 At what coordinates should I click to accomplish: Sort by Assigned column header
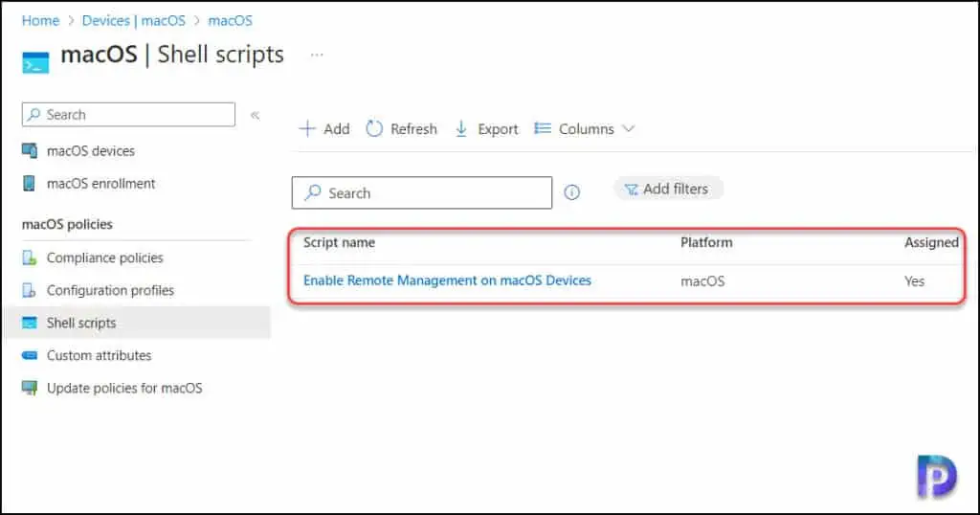point(931,242)
